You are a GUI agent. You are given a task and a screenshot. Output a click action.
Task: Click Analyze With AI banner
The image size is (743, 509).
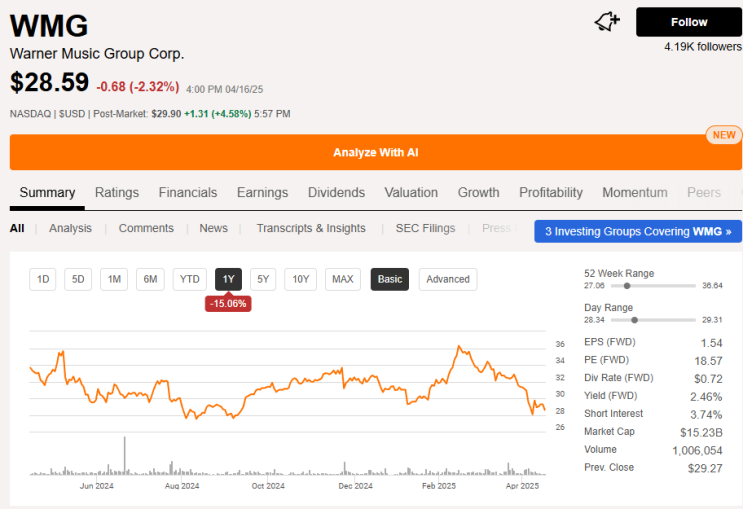[375, 153]
